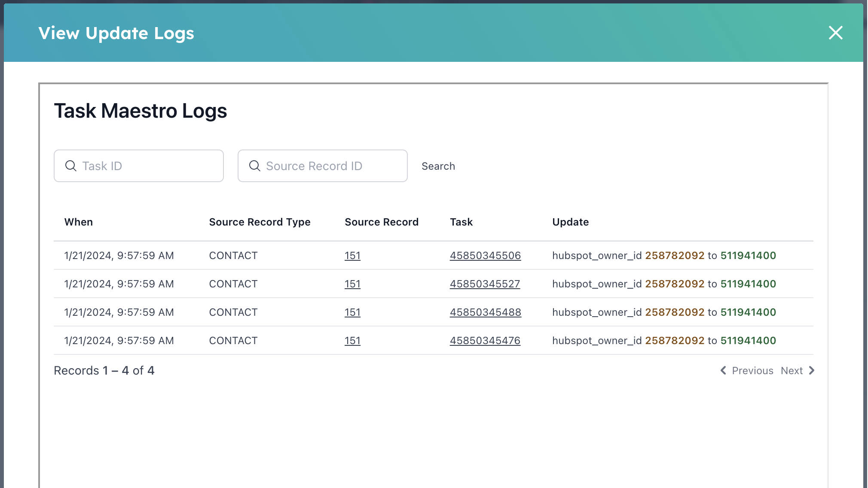
Task: Click the Search button
Action: click(438, 166)
